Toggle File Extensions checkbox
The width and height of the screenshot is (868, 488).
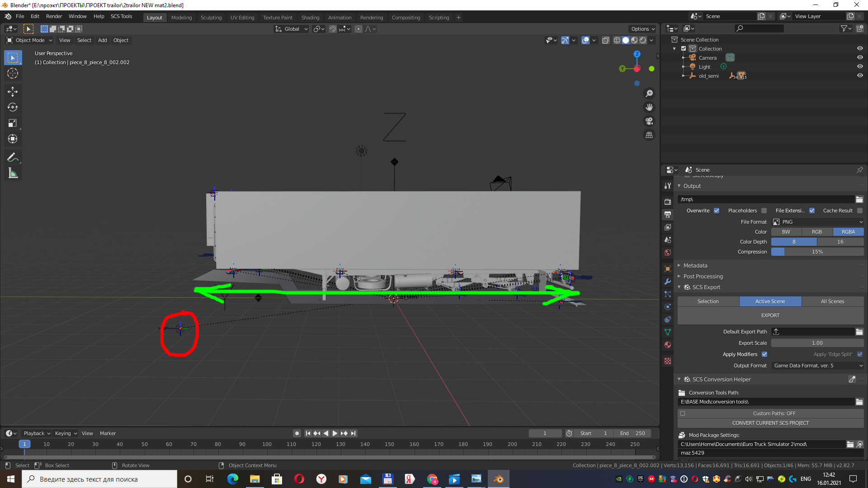[812, 211]
